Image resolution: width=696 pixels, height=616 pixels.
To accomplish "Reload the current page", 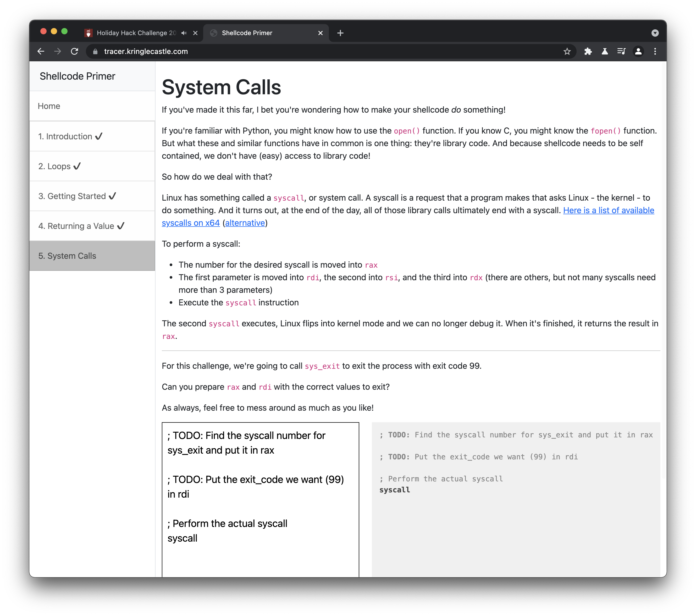I will pyautogui.click(x=74, y=51).
